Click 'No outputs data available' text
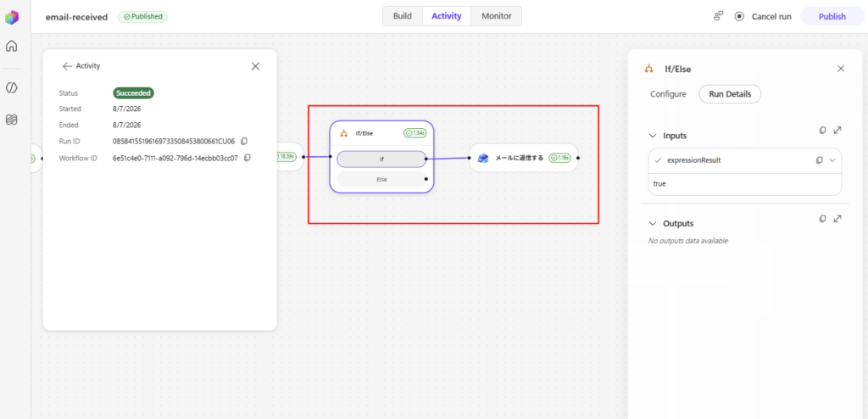 688,241
